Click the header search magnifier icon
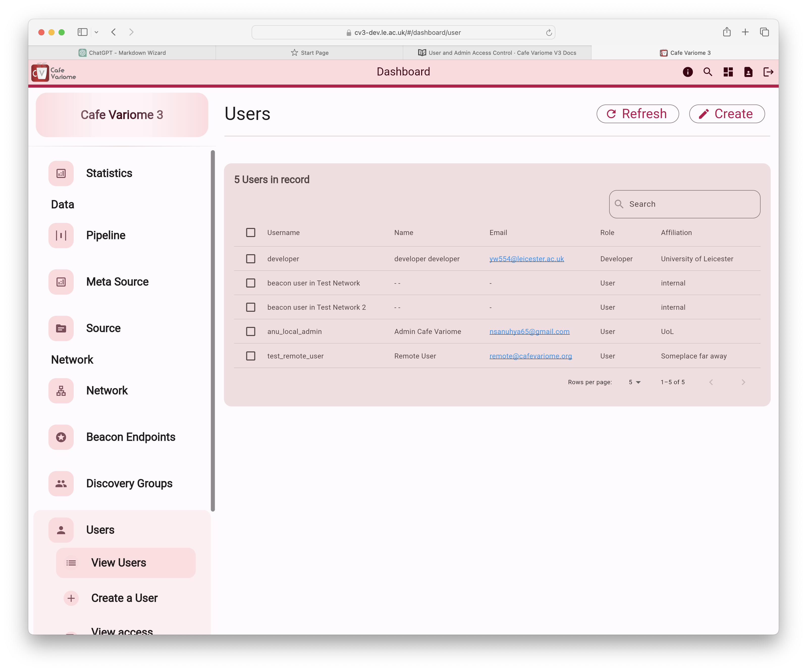 (x=708, y=72)
